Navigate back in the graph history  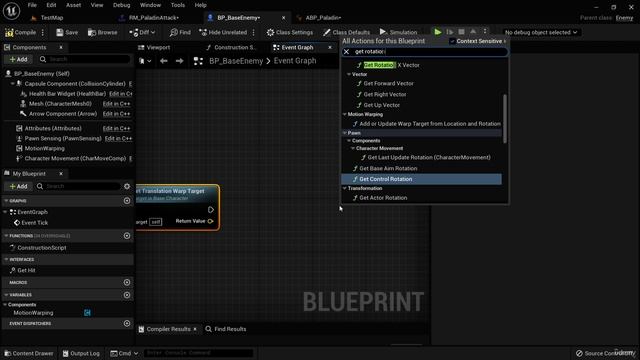tap(164, 61)
